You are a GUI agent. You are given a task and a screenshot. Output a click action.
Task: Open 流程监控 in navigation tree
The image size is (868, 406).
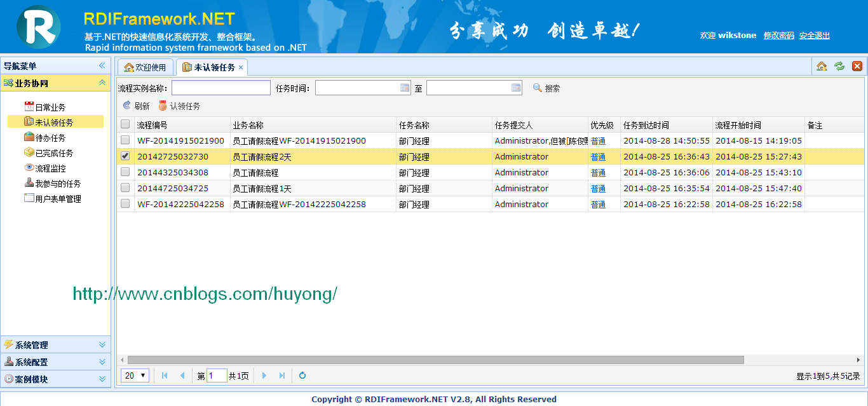coord(50,168)
